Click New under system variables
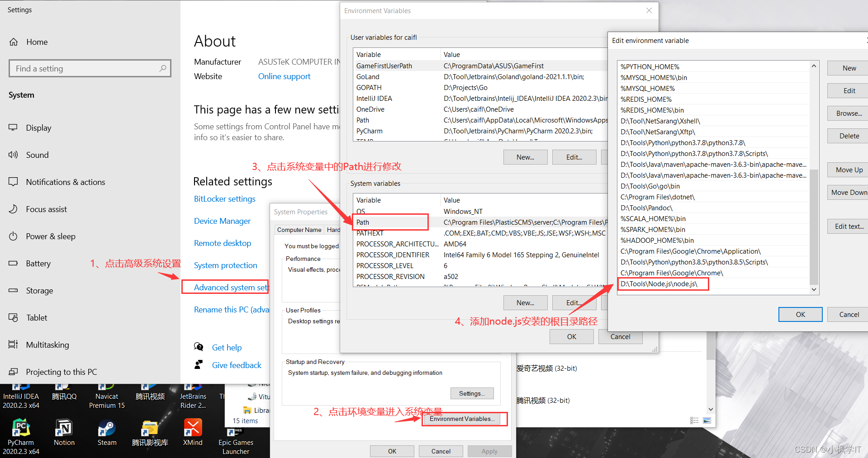The height and width of the screenshot is (458, 868). click(525, 303)
